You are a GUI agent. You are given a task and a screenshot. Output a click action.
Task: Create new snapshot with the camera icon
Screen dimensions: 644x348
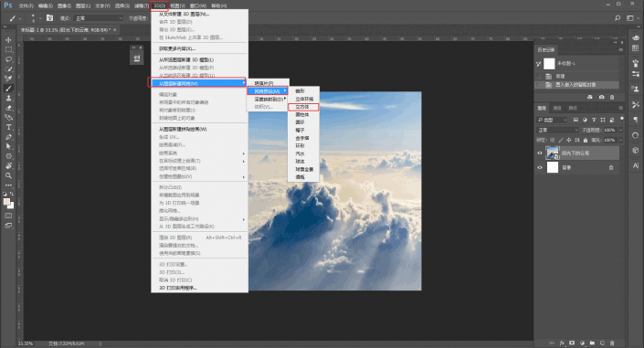[601, 97]
